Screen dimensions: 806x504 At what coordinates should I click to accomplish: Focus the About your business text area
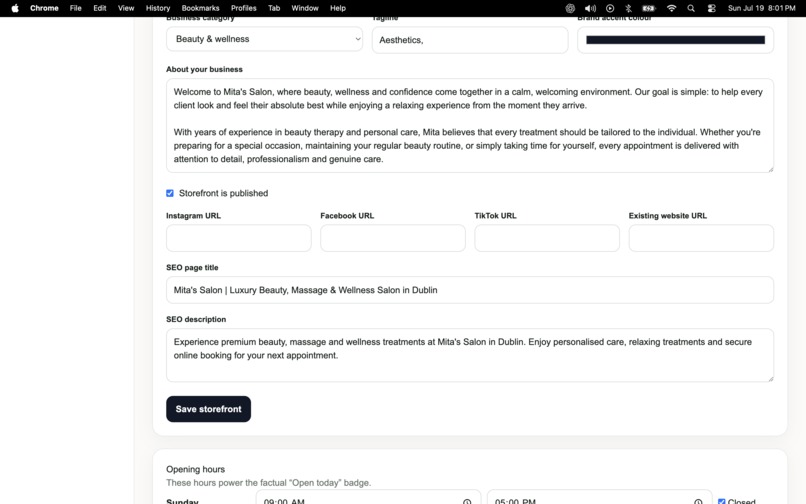[x=470, y=125]
